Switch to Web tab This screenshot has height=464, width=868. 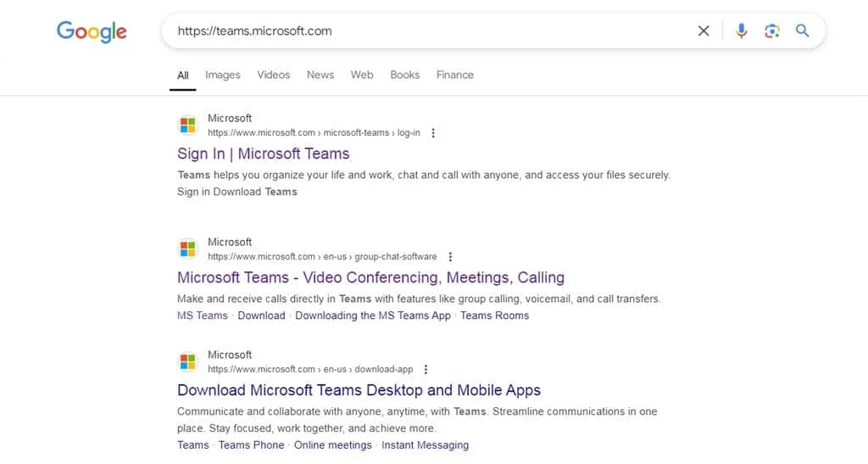tap(362, 75)
